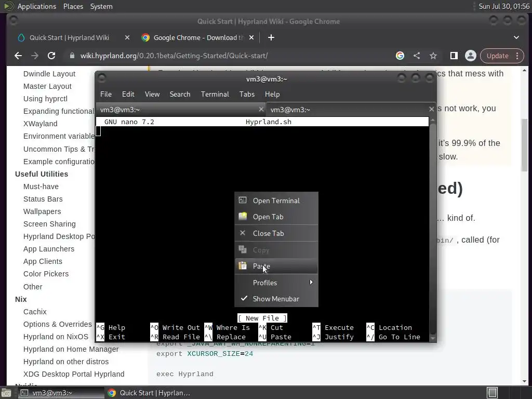Click the Paste entry in the context menu
Viewport: 532px width, 399px height.
click(x=276, y=267)
